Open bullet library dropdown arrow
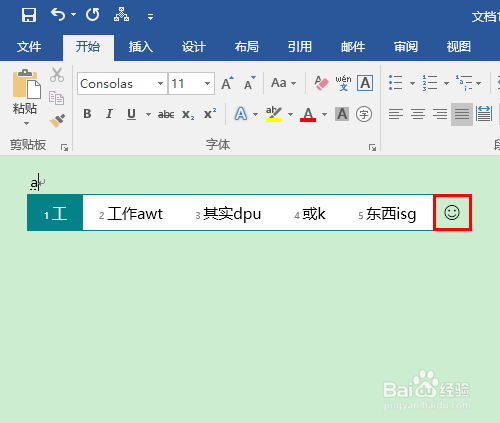500x423 pixels. click(412, 83)
